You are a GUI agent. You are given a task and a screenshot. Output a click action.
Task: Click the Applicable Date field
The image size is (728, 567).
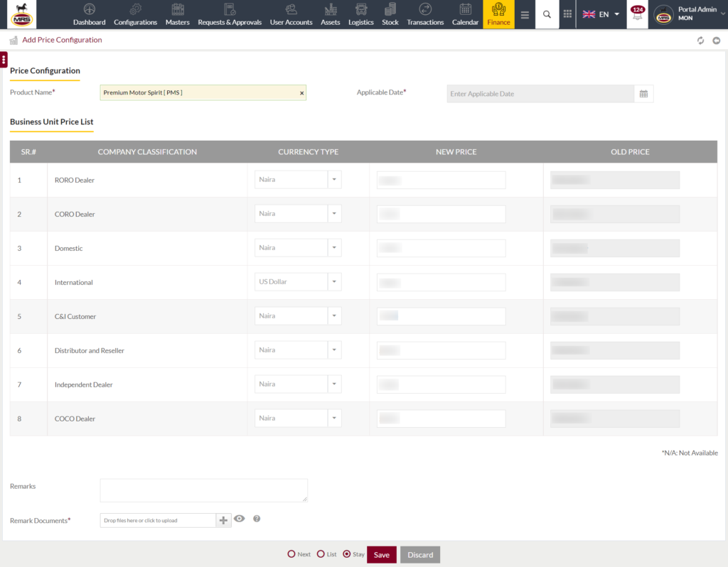pos(540,94)
